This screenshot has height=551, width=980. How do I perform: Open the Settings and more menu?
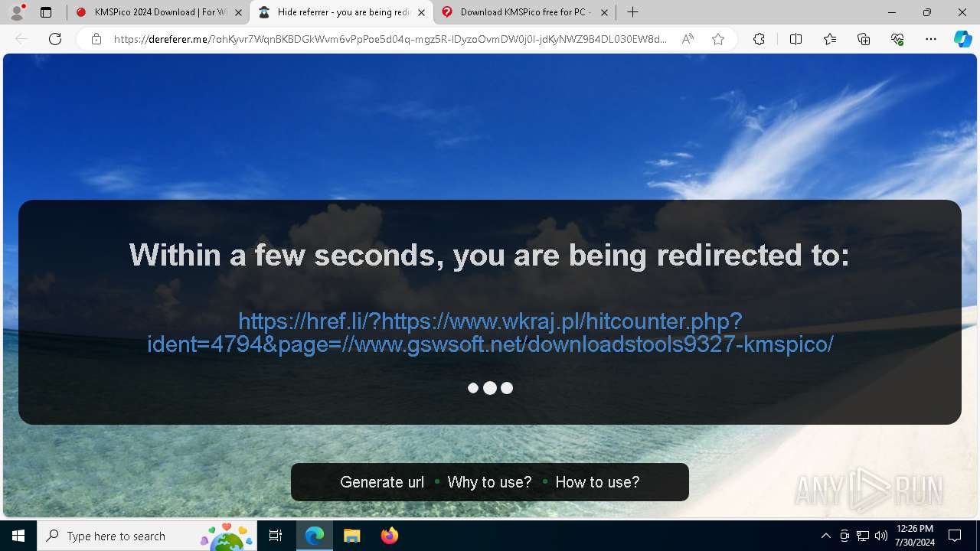tap(931, 39)
